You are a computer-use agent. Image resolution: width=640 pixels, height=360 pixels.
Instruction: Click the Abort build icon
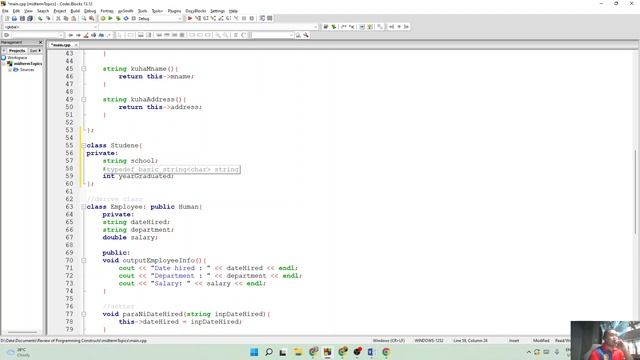133,18
